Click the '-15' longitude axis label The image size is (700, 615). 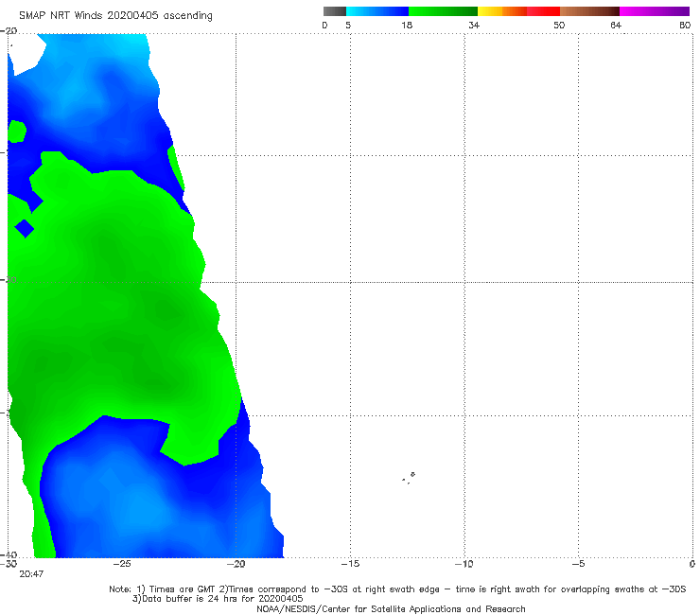350,564
